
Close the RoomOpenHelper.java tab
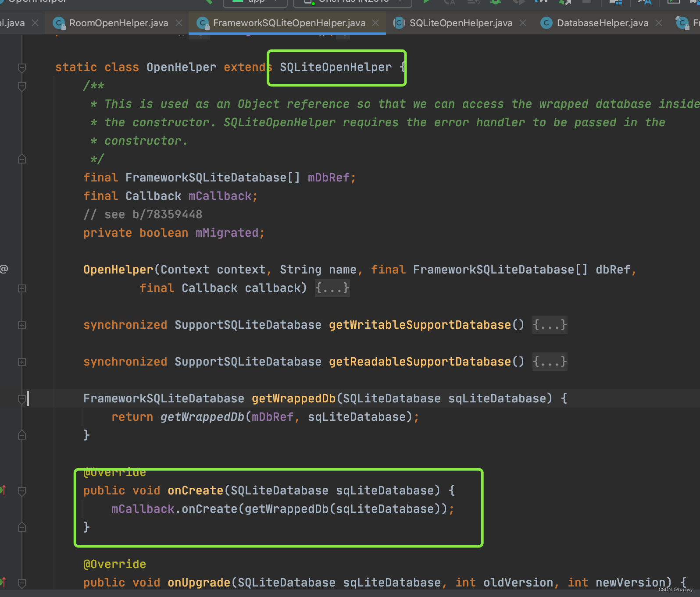pos(179,23)
